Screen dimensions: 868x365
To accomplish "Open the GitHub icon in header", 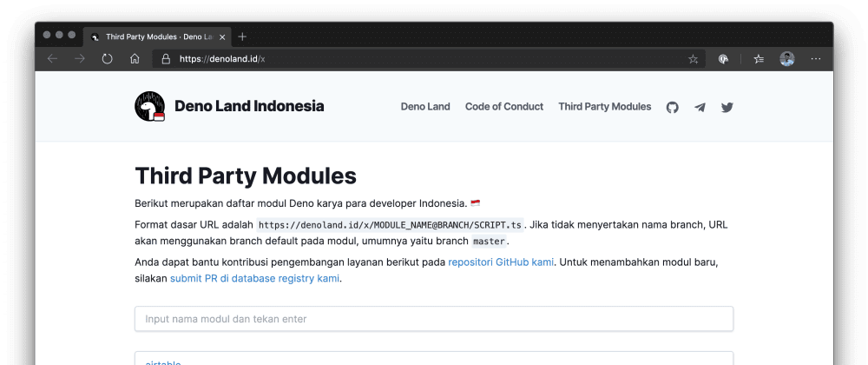I will coord(672,107).
